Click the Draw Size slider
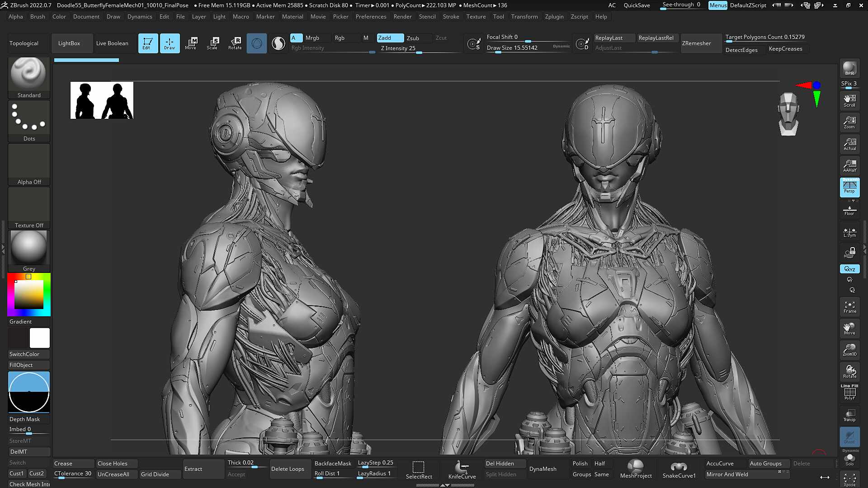 [528, 48]
